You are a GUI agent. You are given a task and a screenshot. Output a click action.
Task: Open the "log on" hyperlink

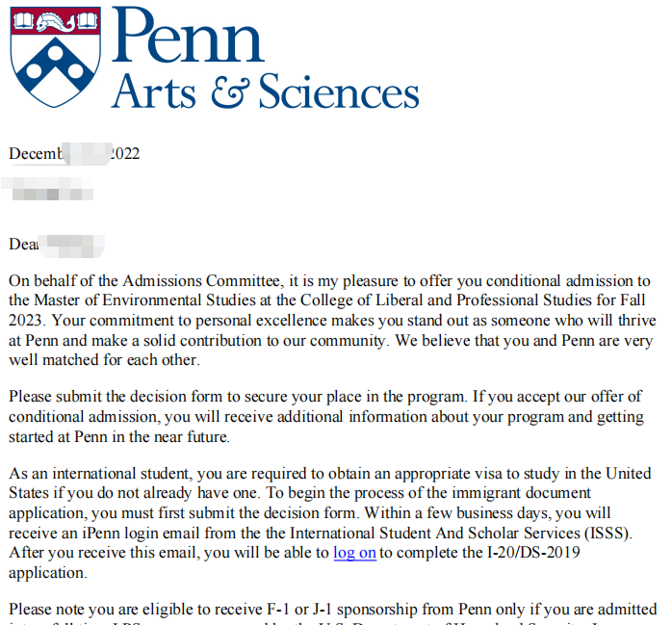(355, 553)
